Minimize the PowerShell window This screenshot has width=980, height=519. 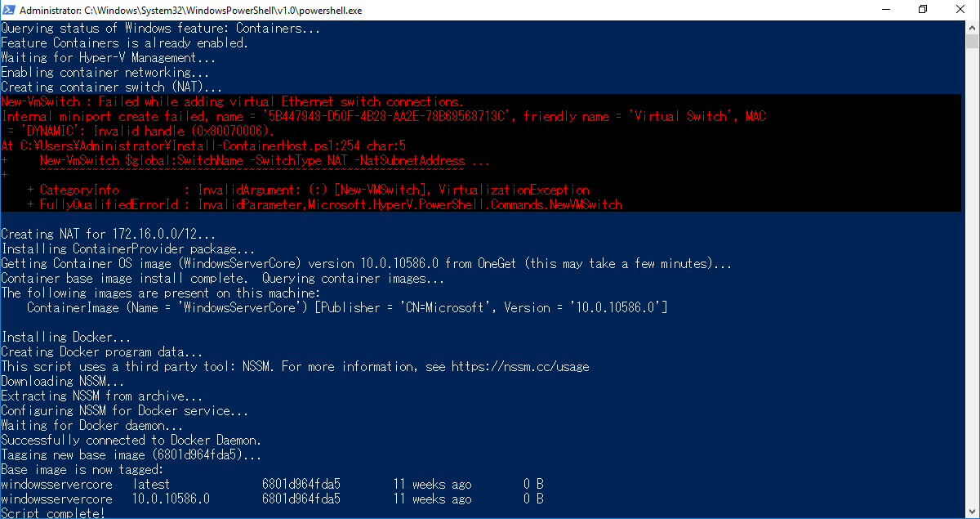click(x=886, y=10)
